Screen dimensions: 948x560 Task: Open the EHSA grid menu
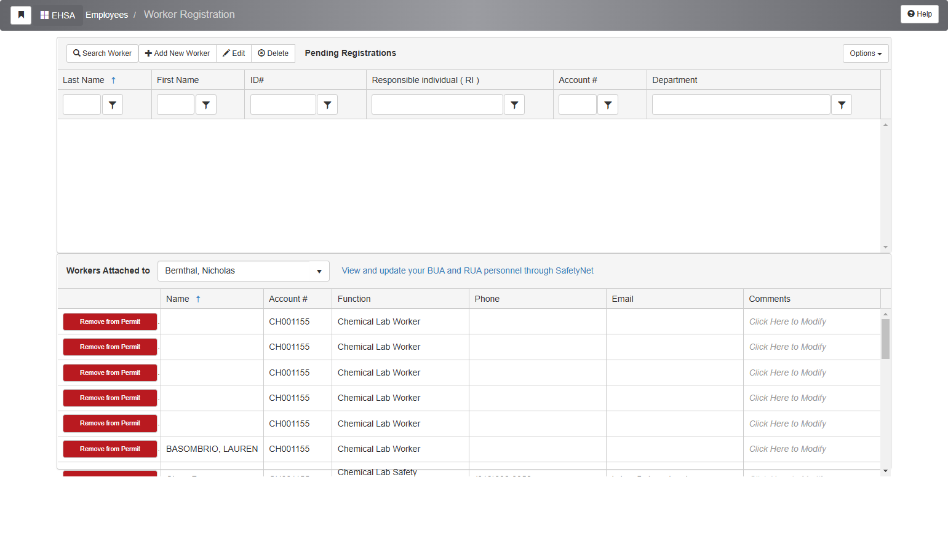pos(58,15)
